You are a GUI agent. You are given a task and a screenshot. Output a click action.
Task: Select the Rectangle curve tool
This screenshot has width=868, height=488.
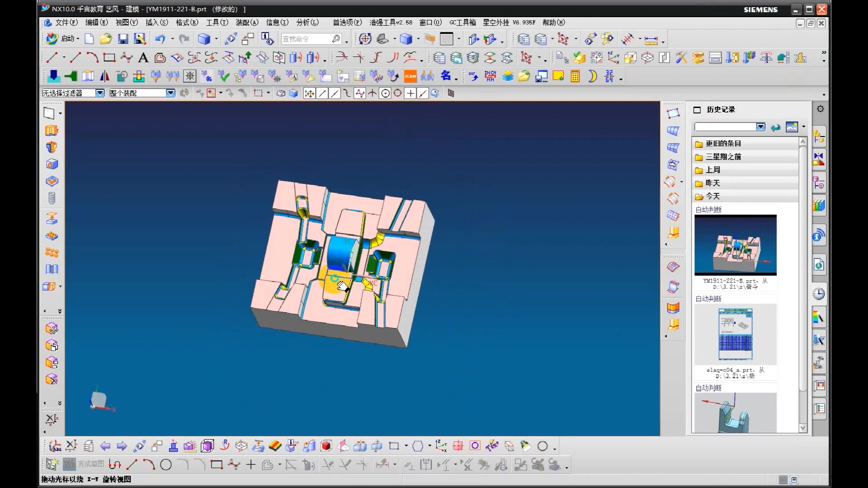tap(109, 58)
